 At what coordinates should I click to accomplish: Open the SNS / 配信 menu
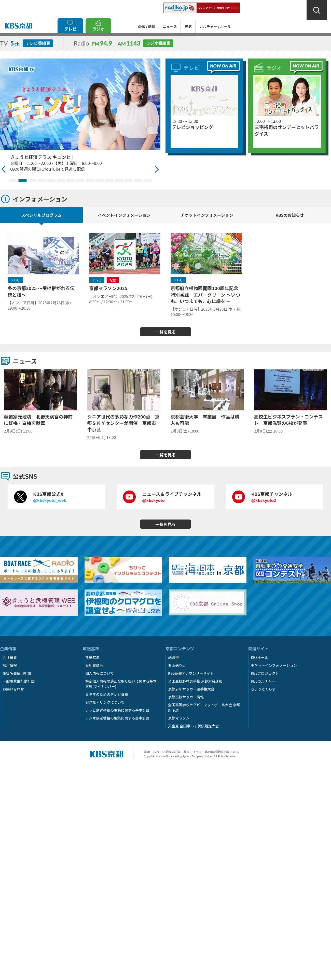146,27
